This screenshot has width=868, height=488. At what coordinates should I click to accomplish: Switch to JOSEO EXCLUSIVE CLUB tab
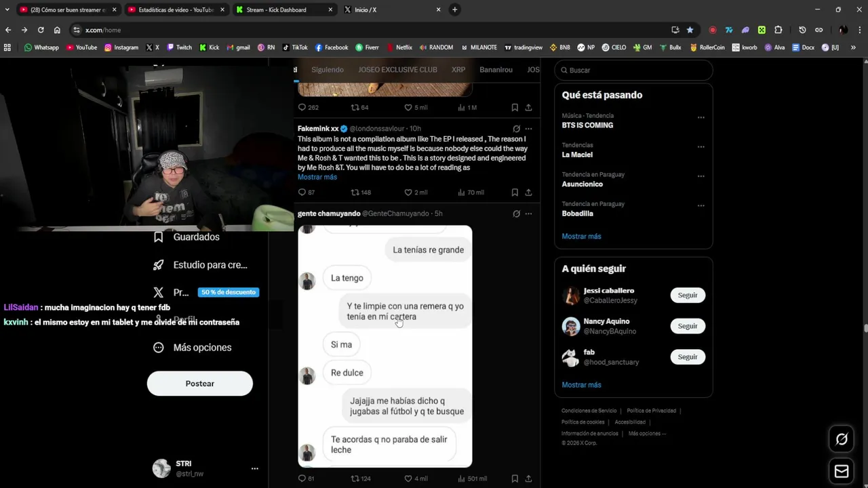click(397, 70)
